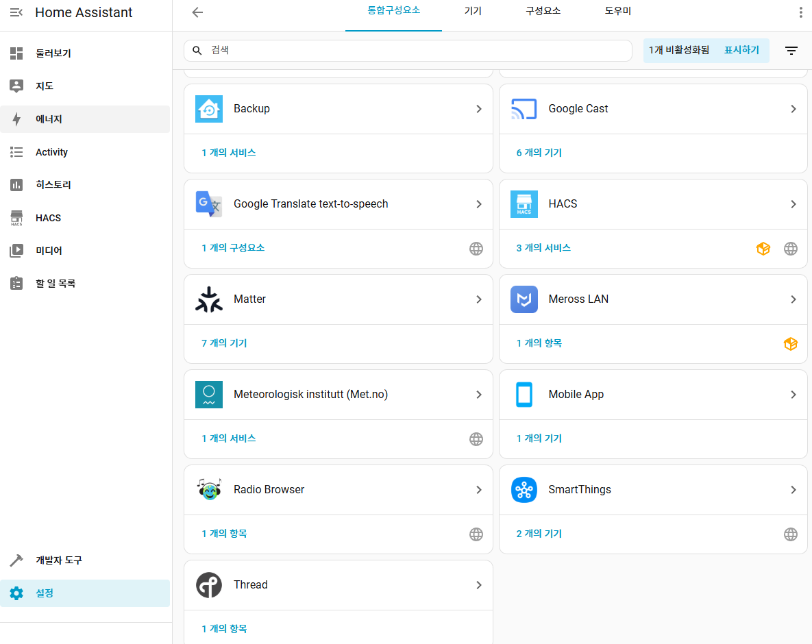Click the Met.no weather logo

(209, 395)
